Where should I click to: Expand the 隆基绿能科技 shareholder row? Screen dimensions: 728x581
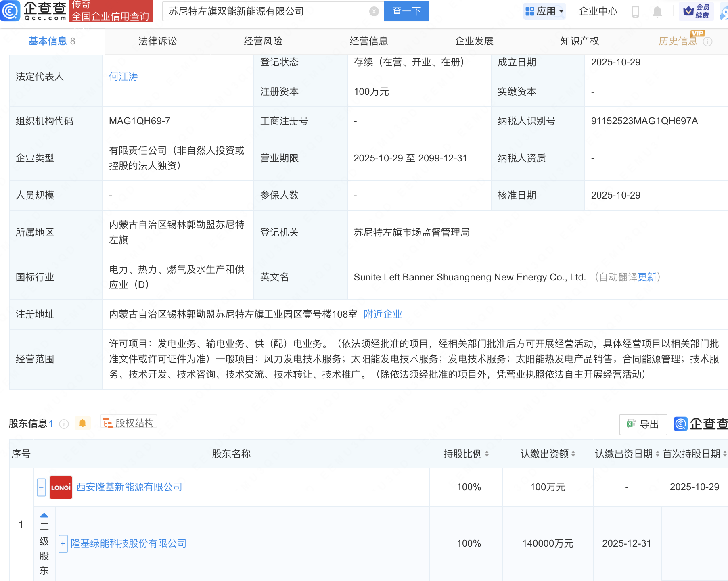click(63, 544)
